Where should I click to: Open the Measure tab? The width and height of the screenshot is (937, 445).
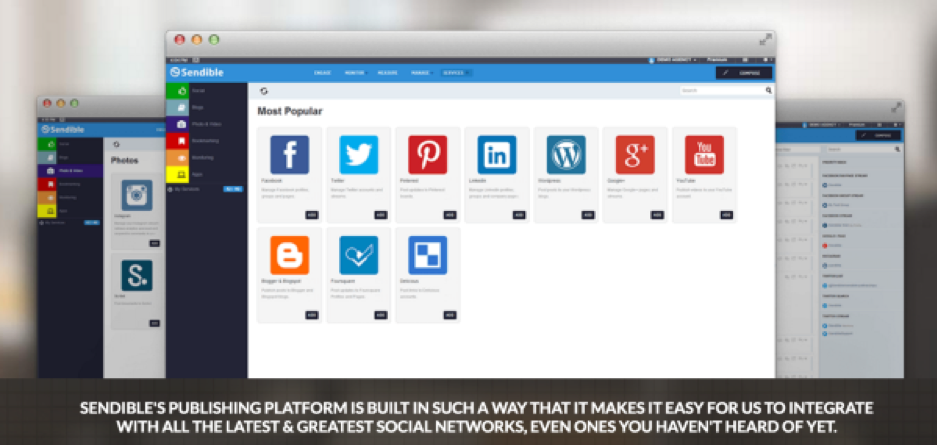[x=388, y=73]
